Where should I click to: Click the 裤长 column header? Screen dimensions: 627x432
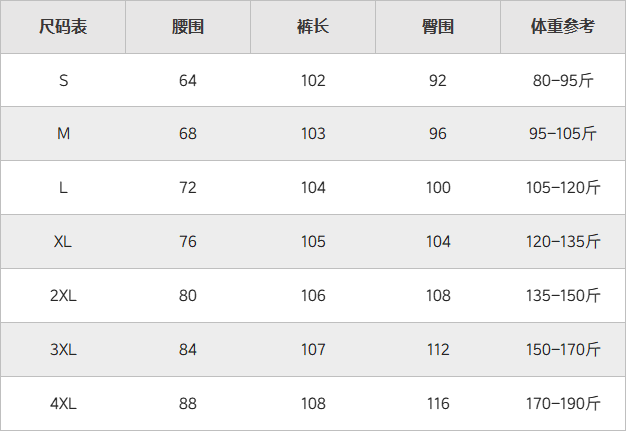pos(313,27)
